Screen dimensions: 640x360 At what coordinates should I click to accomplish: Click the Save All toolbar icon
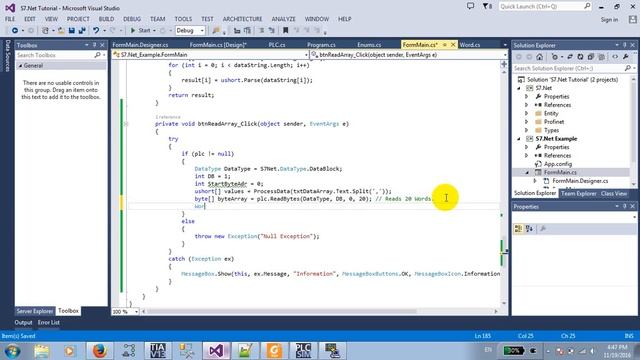coord(82,30)
